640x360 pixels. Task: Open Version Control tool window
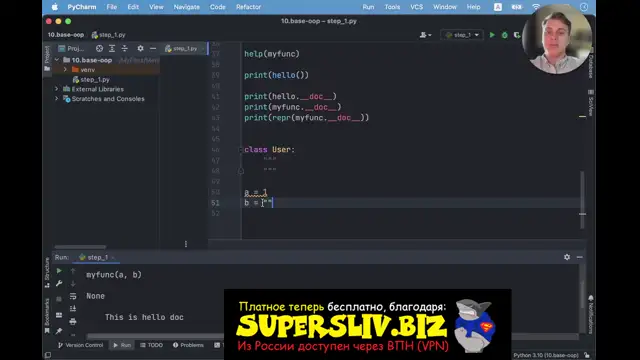(x=80, y=345)
